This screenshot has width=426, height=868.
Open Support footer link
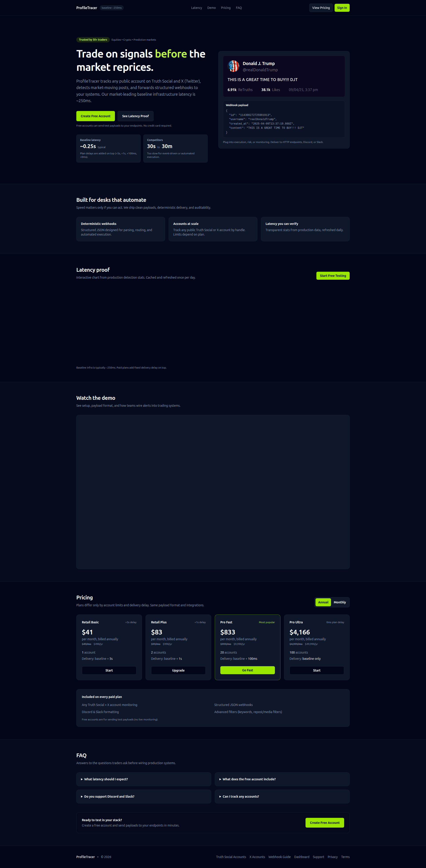pyautogui.click(x=318, y=857)
